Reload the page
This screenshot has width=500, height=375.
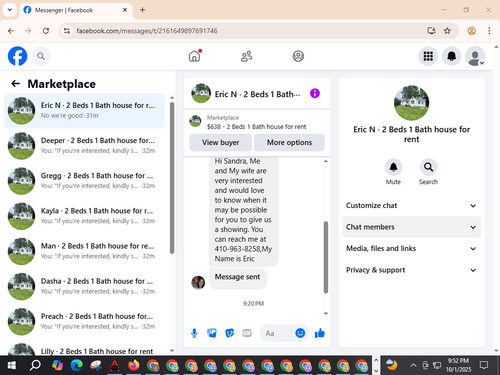click(46, 31)
